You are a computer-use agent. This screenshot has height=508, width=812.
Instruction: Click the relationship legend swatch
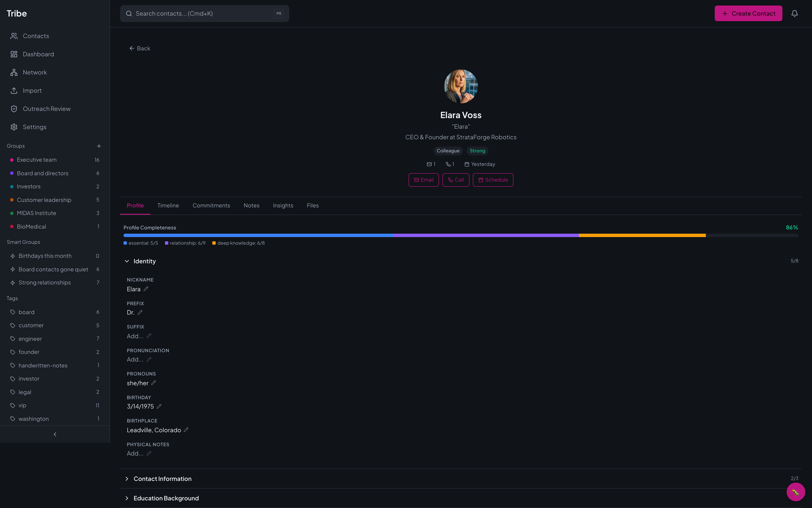(x=167, y=243)
